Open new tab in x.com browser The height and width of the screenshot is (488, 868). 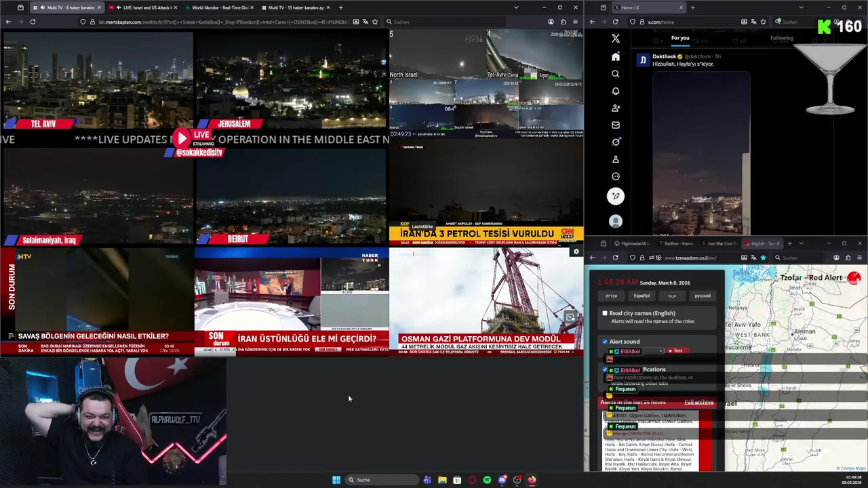pyautogui.click(x=692, y=7)
